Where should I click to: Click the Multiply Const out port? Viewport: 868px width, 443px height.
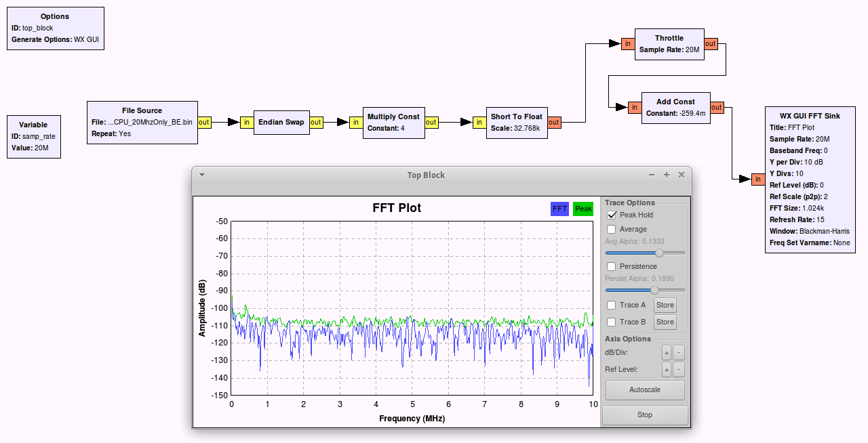click(432, 122)
